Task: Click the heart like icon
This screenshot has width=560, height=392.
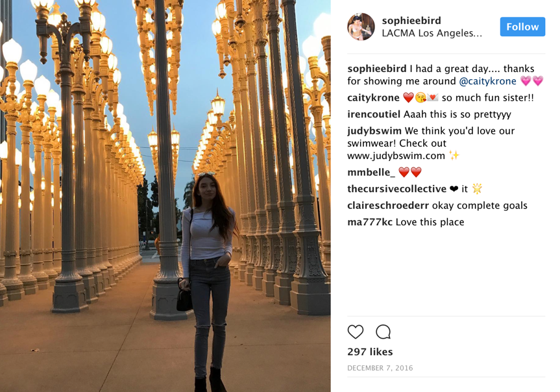Action: [356, 332]
